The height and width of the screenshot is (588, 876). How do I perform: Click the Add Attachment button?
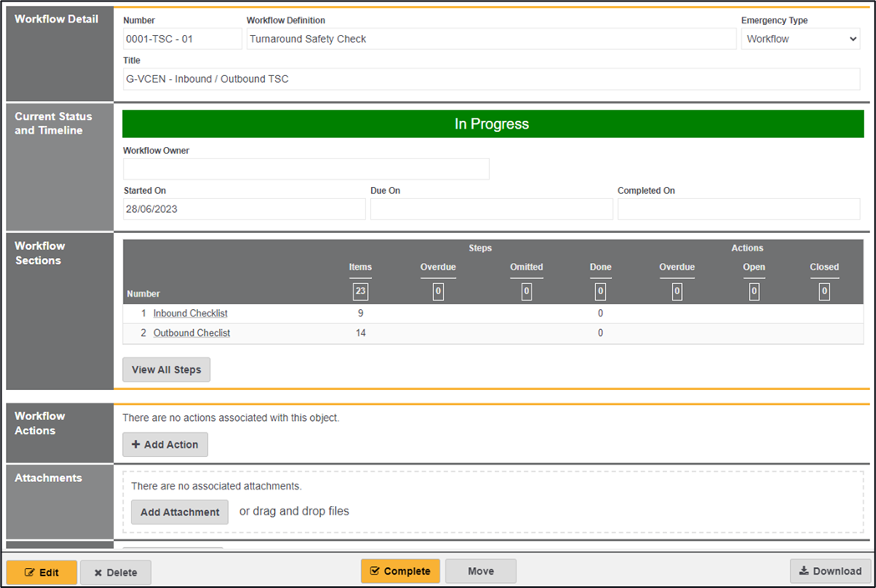tap(180, 512)
